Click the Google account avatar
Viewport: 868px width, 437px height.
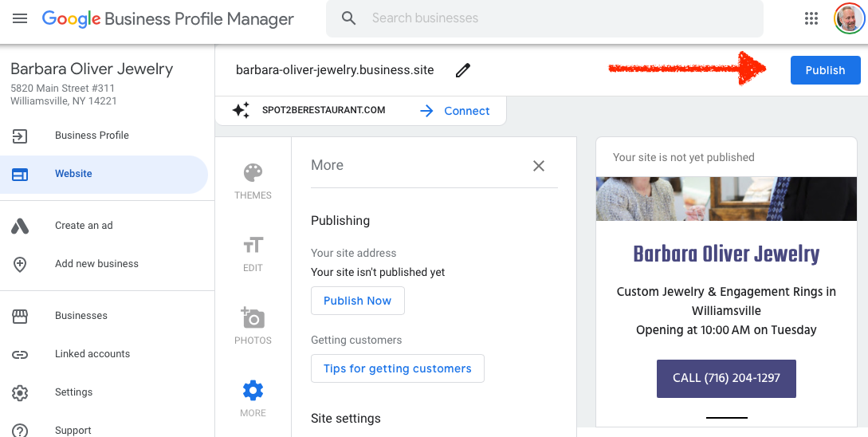849,18
